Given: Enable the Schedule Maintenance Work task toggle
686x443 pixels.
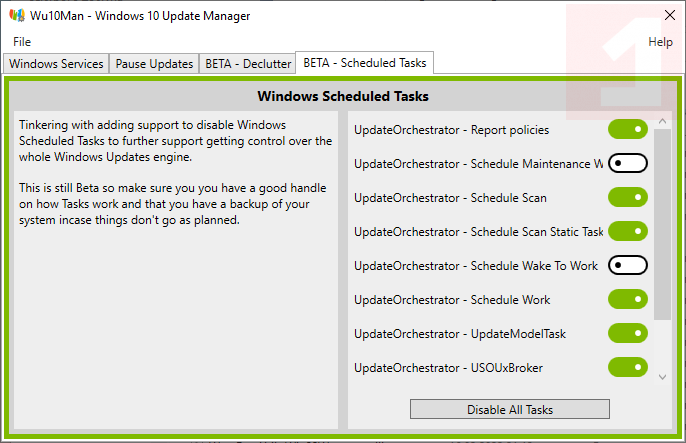Looking at the screenshot, I should [x=628, y=164].
